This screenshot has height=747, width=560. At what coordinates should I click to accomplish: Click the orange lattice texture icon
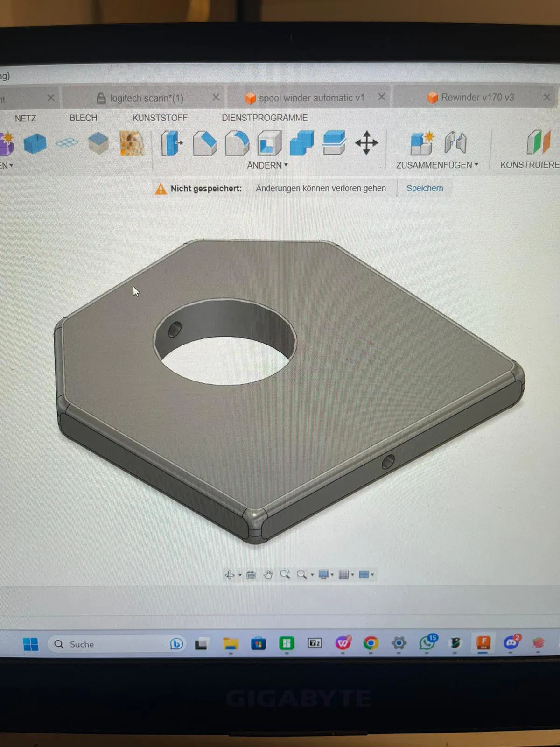click(132, 143)
